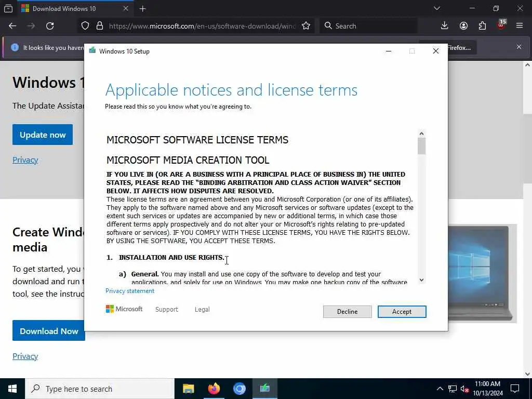Open the Firefox hamburger application menu
The image size is (532, 399).
coord(520,26)
